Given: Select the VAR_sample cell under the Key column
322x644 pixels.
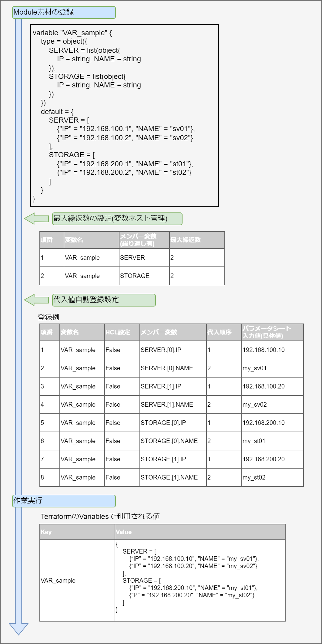Looking at the screenshot, I should 77,580.
